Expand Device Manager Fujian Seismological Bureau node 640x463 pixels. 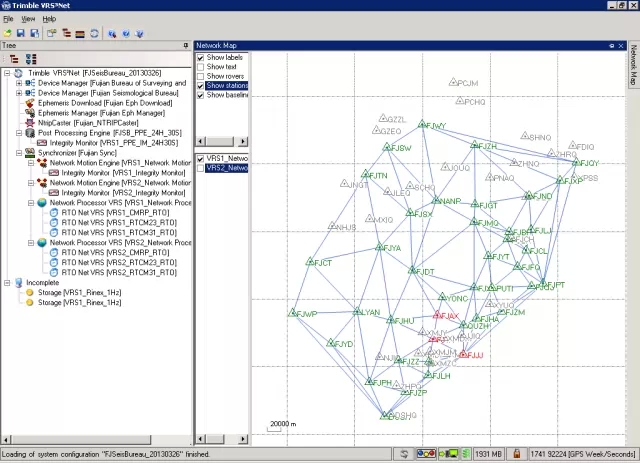[19, 93]
